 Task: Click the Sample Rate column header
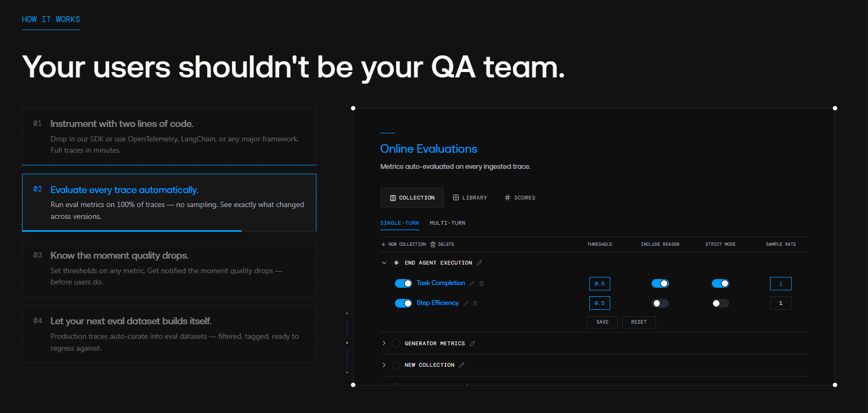[x=781, y=244]
